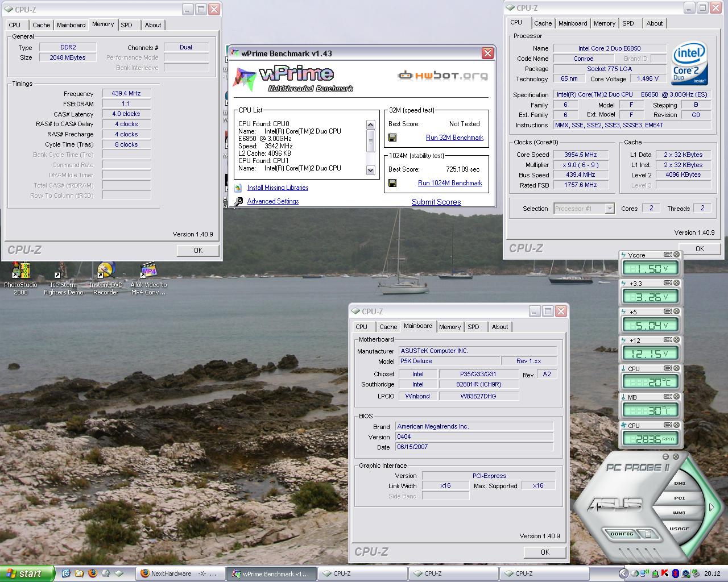728x582 pixels.
Task: Click the report icon next to CONFIG in PC Probe II
Action: (647, 534)
